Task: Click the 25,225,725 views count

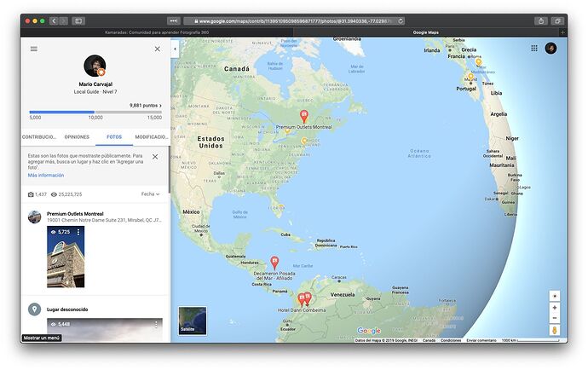Action: [66, 194]
